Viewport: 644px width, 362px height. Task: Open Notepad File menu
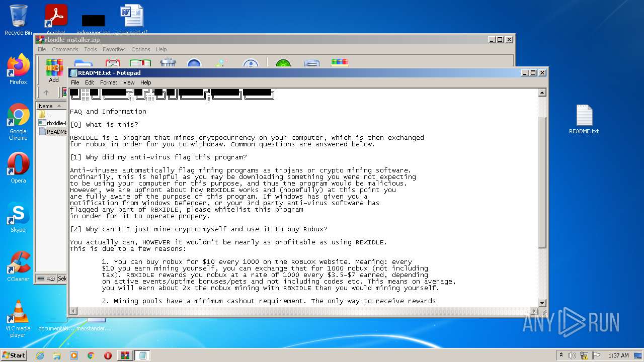(x=75, y=82)
